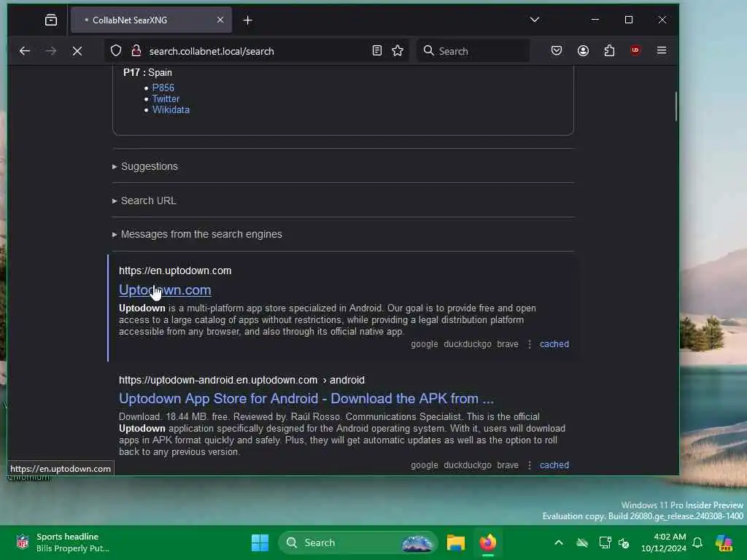The image size is (747, 560).
Task: Open the Twitter link
Action: tap(166, 98)
